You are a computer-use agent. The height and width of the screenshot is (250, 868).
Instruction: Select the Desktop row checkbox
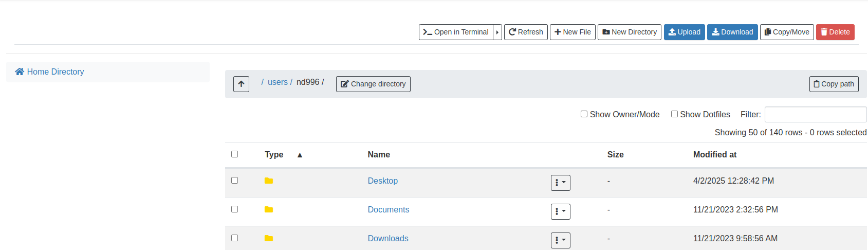pos(235,181)
